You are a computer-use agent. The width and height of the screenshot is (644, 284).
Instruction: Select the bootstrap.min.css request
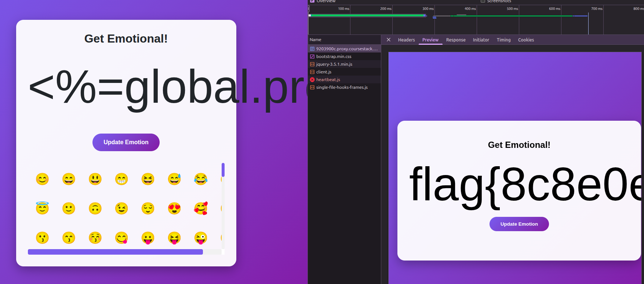(x=334, y=57)
